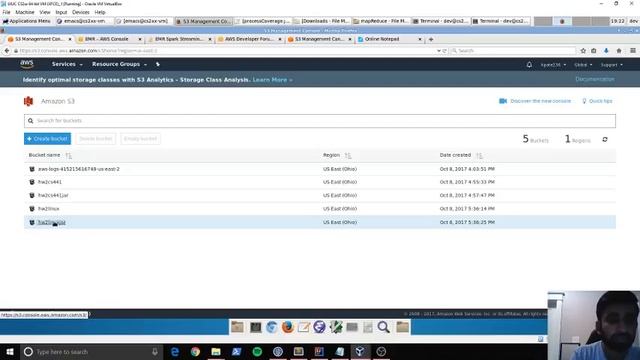Image resolution: width=640 pixels, height=360 pixels.
Task: Click the Windows Start button
Action: [10, 351]
